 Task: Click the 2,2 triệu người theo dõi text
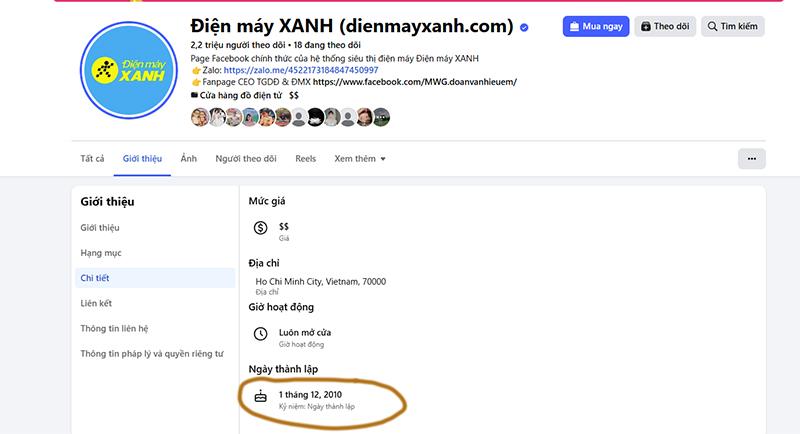tap(238, 45)
